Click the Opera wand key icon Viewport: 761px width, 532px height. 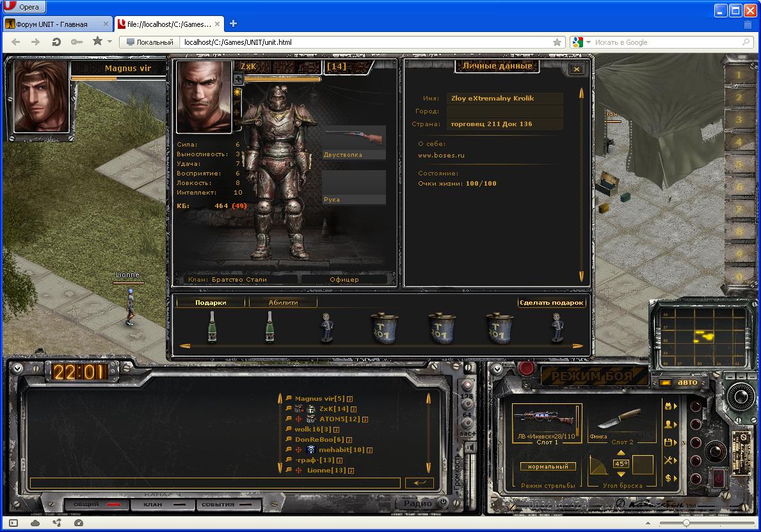coord(77,42)
